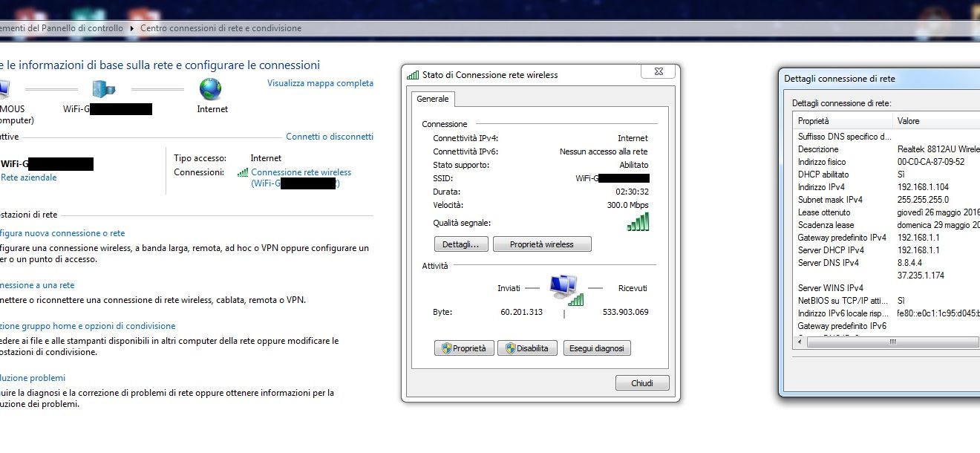Select the Lease ottenuto row

click(x=887, y=212)
